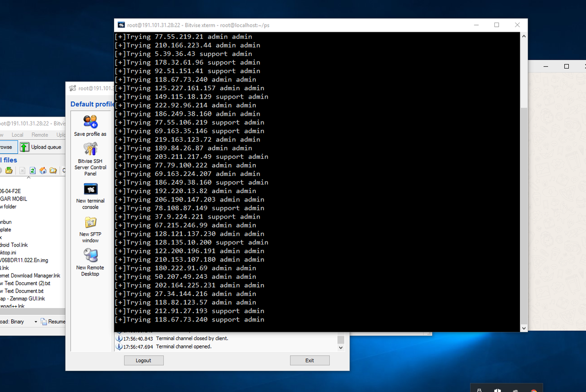The width and height of the screenshot is (586, 392).
Task: Open the Upload menu
Action: coord(61,134)
